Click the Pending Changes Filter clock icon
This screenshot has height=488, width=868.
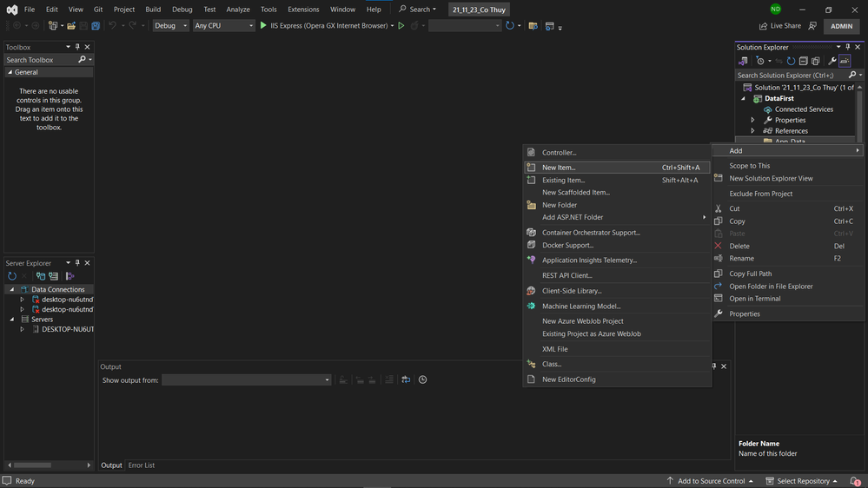760,61
